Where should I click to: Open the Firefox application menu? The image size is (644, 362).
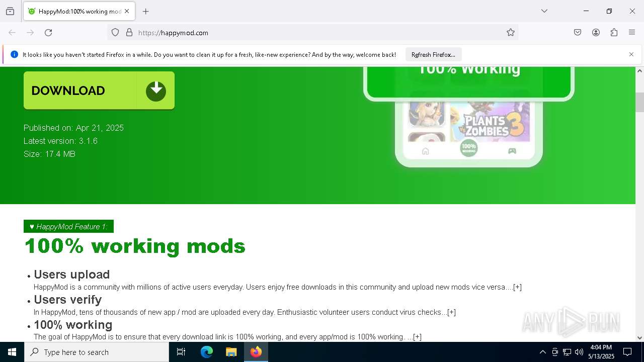coord(632,33)
